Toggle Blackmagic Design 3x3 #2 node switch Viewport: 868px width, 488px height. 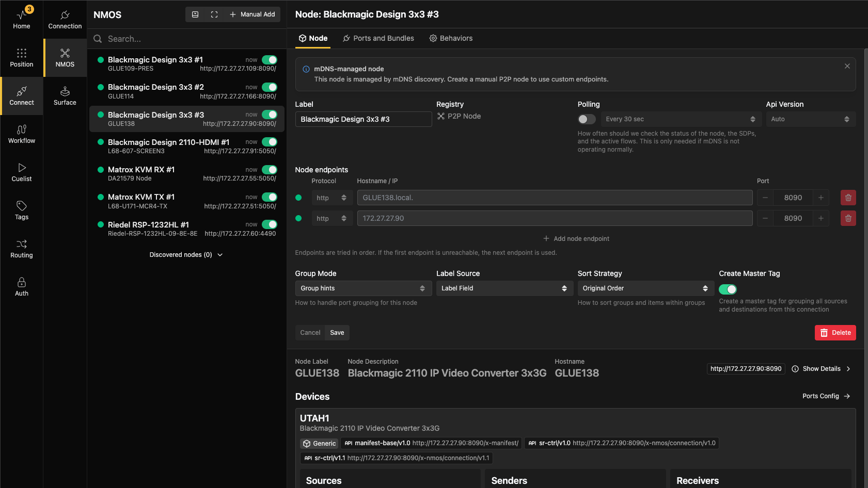[270, 87]
